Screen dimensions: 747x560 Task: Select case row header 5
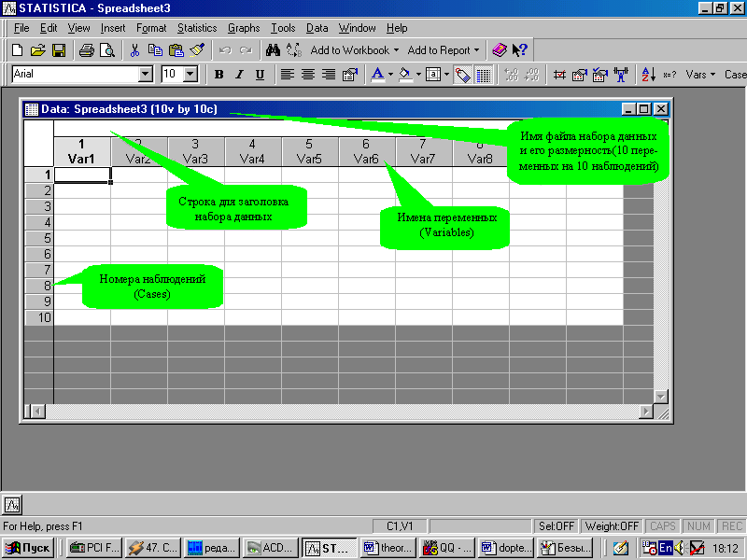[x=39, y=238]
